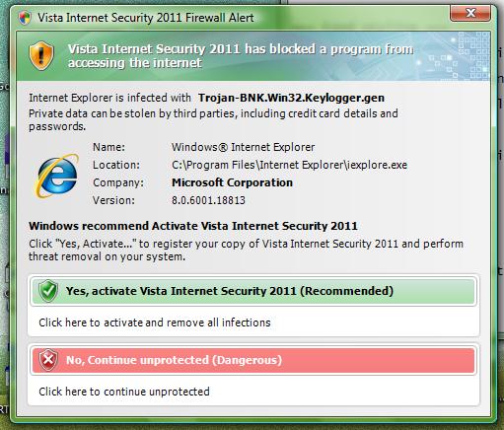Click the 'Private data can be stolen' warning text
Screen dimensions: 504x430
(213, 119)
